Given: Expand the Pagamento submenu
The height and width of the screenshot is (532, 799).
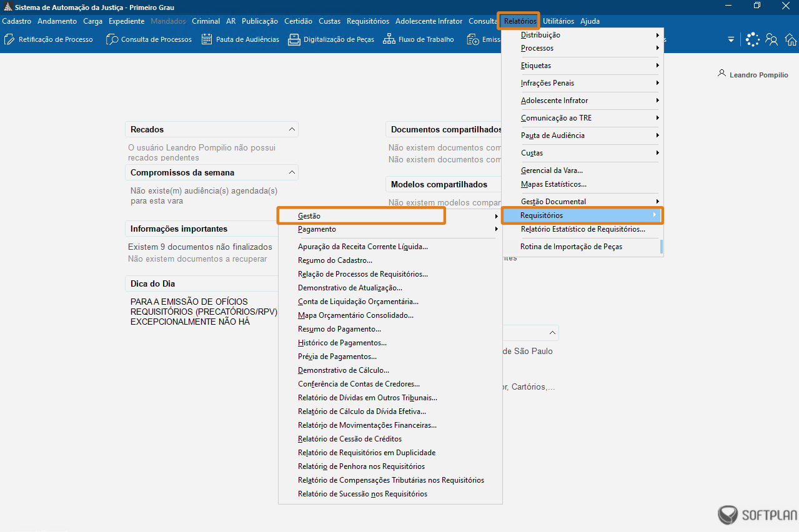Looking at the screenshot, I should (x=390, y=229).
